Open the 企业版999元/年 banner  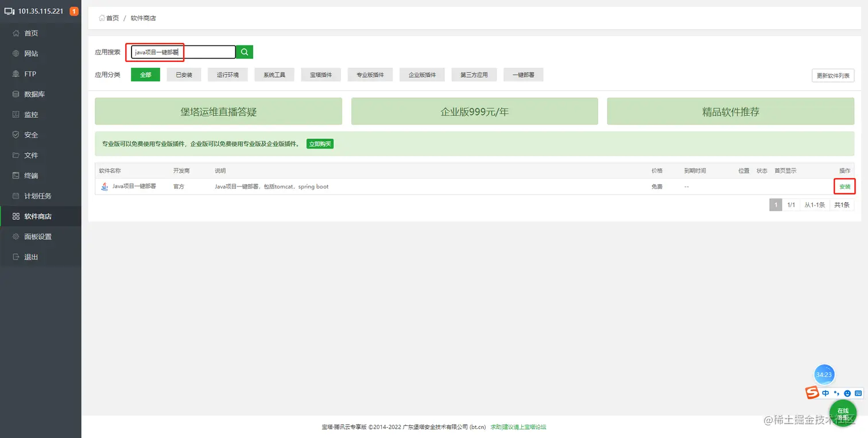pyautogui.click(x=475, y=111)
